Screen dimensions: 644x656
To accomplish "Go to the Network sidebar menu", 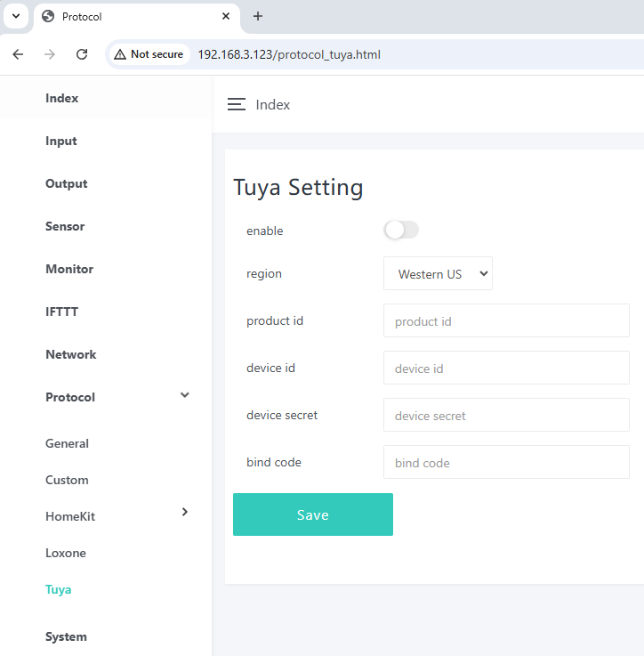I will [70, 354].
